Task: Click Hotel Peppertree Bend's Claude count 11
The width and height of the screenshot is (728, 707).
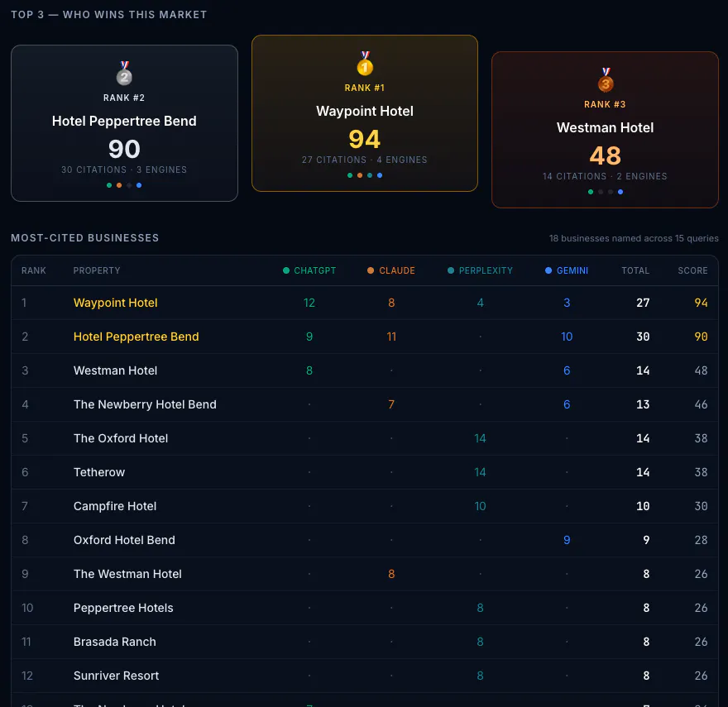Action: click(x=391, y=337)
